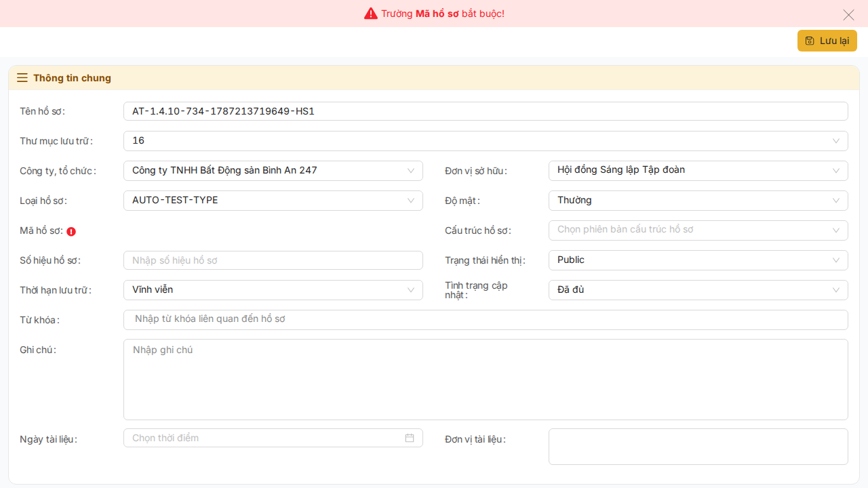This screenshot has width=868, height=488.
Task: Click the Công ty, tổ chức label
Action: [x=58, y=171]
